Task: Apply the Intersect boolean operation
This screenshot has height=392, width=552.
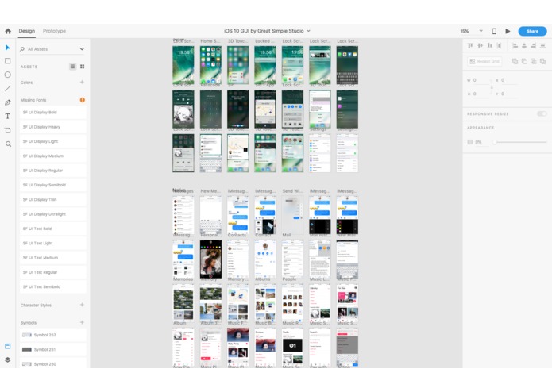Action: (534, 61)
